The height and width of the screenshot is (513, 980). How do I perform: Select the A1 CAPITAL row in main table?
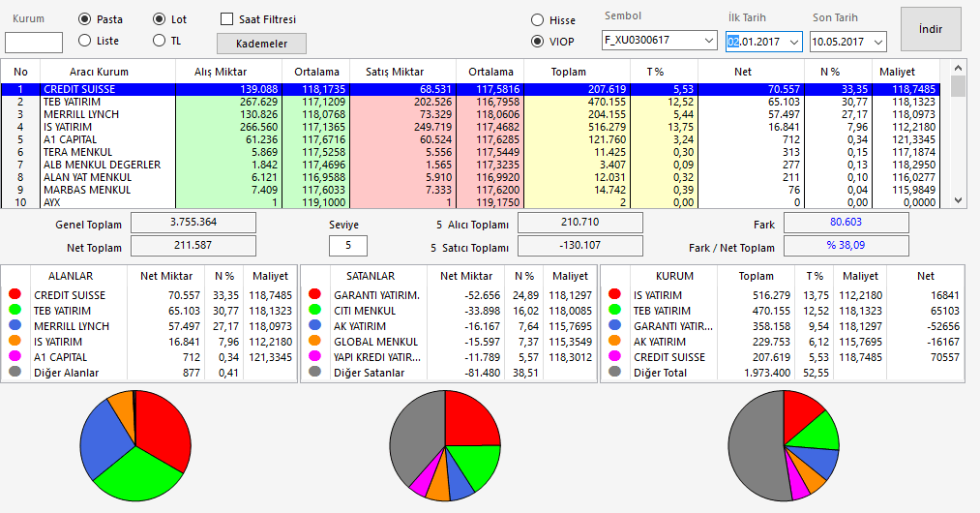pos(470,139)
